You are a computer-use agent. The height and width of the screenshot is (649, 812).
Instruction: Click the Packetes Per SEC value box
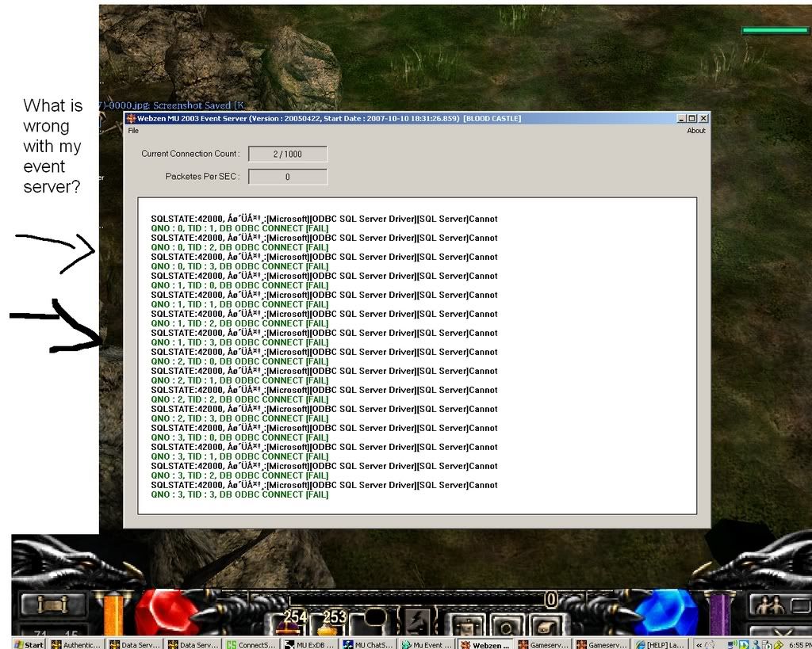[287, 178]
